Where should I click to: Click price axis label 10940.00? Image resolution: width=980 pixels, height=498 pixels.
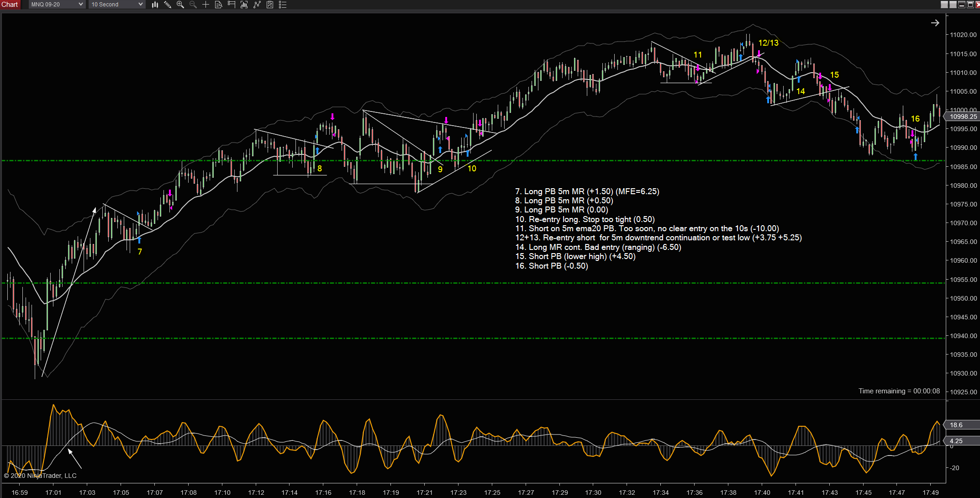click(x=964, y=336)
